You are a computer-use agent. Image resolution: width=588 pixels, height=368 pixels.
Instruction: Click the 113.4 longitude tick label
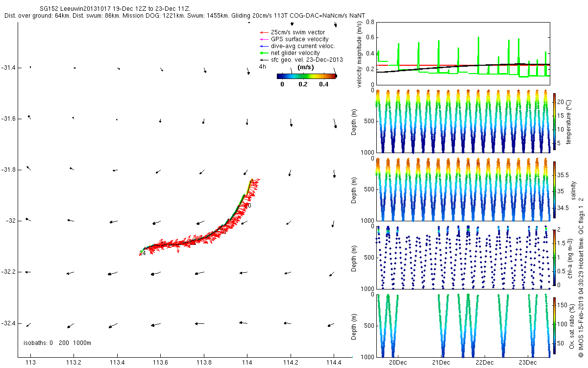pyautogui.click(x=117, y=363)
